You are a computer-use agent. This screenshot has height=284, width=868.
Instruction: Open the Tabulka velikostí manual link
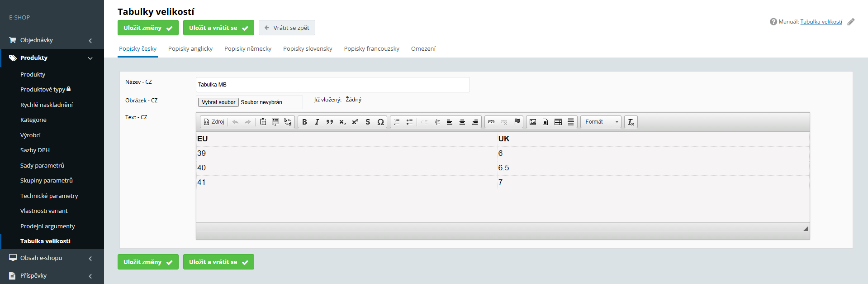coord(821,22)
